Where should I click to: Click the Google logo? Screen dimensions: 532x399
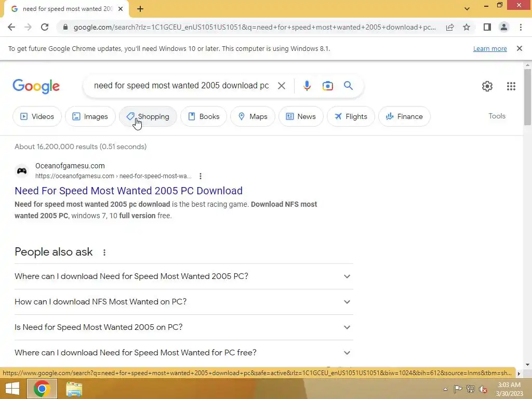[x=36, y=86]
